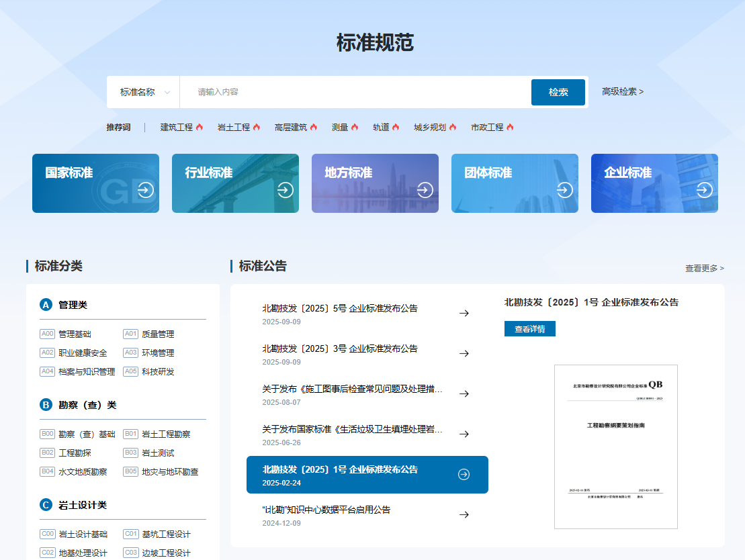Click the arrow icon on 企业标准 card
This screenshot has width=745, height=560.
[703, 190]
